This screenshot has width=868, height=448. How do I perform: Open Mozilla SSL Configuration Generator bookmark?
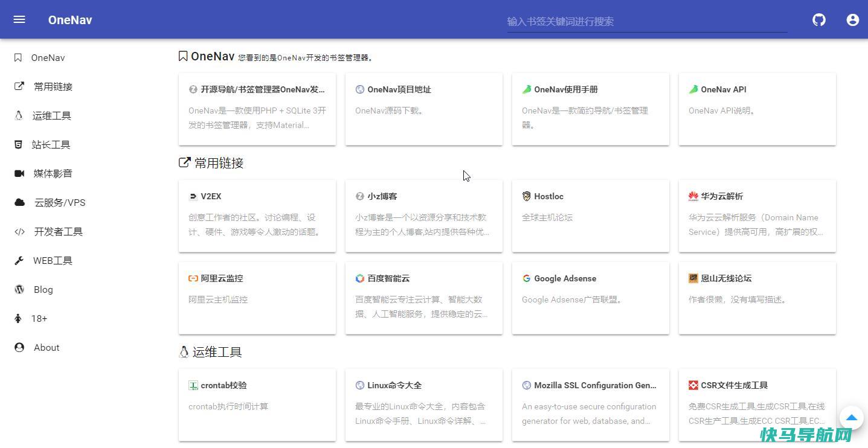[x=591, y=405]
